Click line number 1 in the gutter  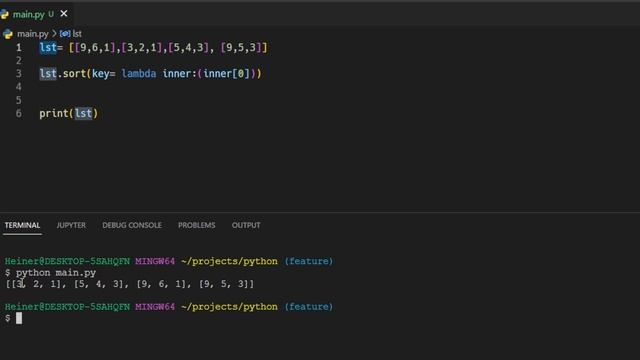[x=19, y=48]
